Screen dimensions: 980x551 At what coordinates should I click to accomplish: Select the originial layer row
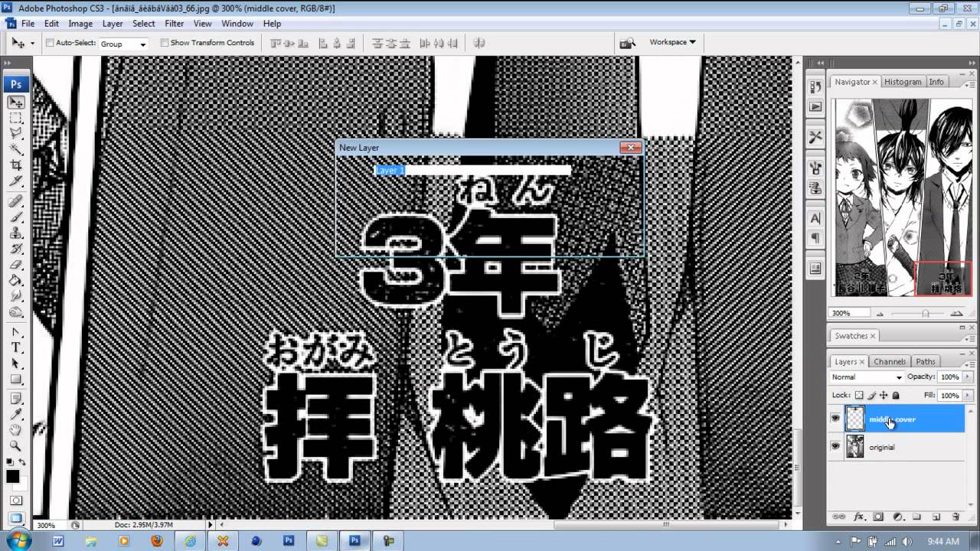(x=897, y=447)
